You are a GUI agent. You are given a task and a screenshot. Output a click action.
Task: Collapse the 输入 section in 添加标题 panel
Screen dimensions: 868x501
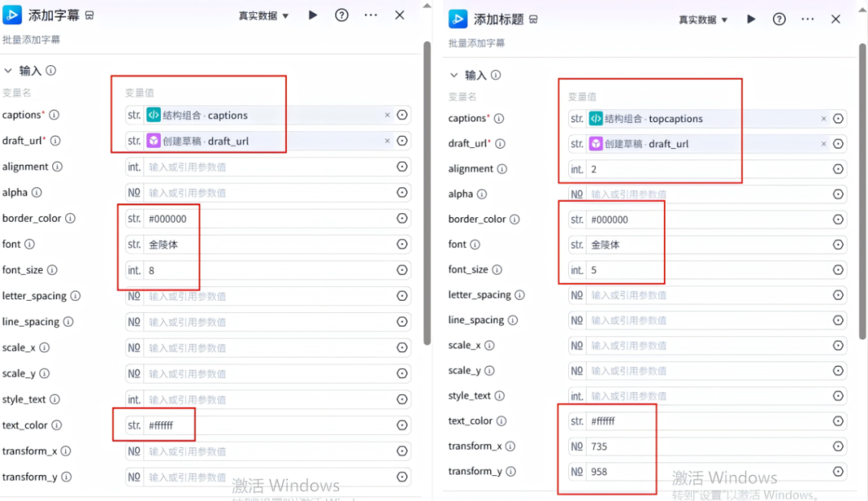454,75
